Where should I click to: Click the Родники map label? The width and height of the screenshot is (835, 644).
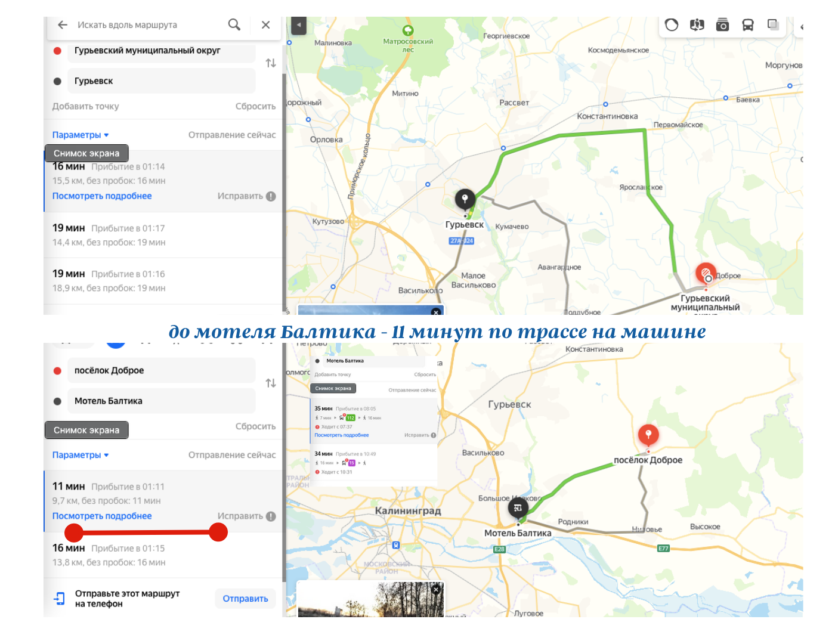[573, 522]
